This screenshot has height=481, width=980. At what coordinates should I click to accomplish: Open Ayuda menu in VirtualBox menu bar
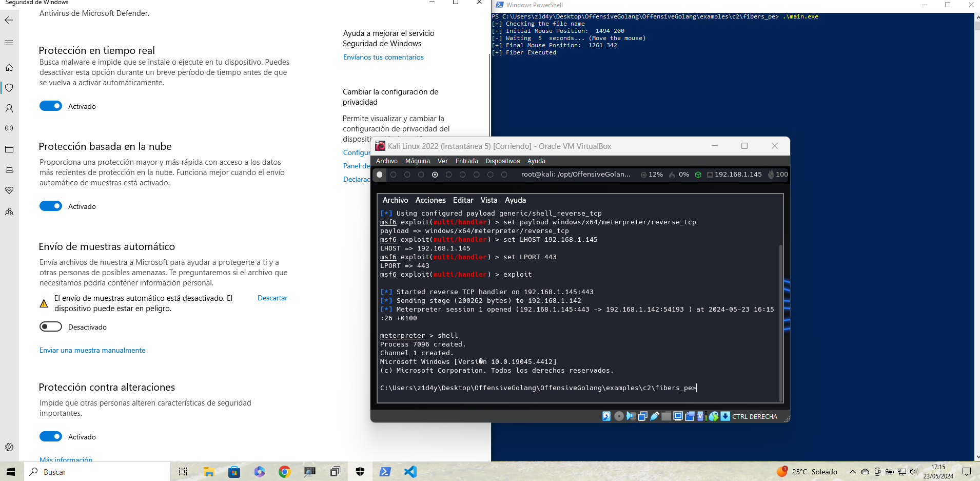[536, 161]
